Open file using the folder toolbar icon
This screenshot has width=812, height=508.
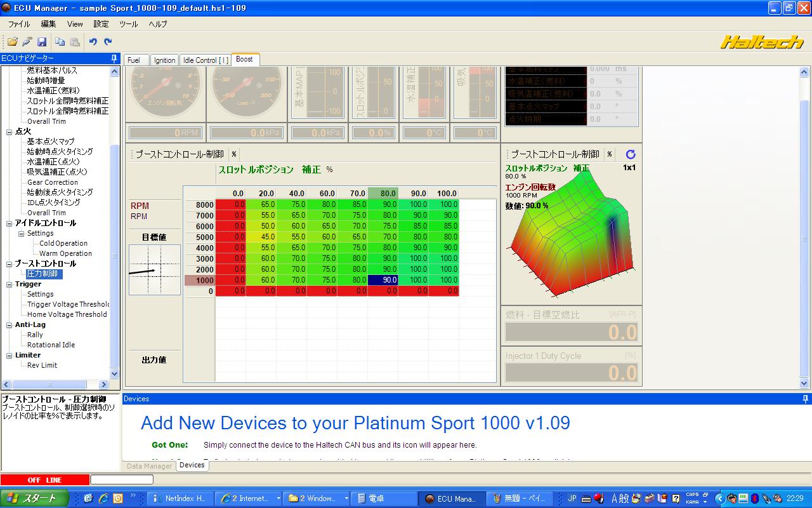(x=12, y=42)
